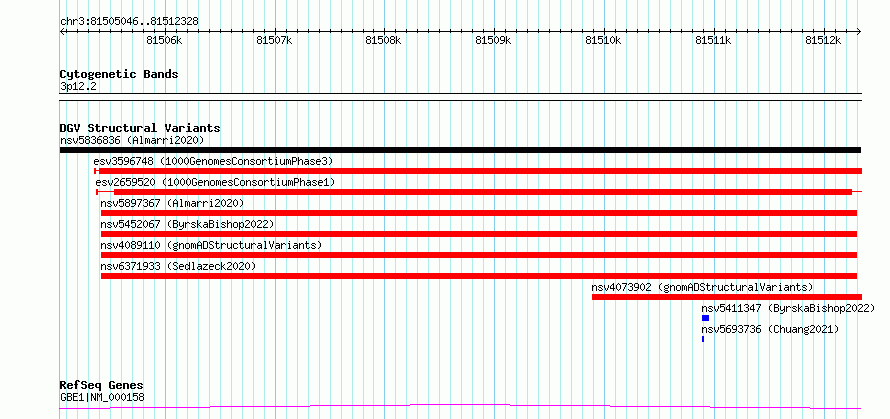Click the Cytogenetic Bands track title

coord(119,74)
